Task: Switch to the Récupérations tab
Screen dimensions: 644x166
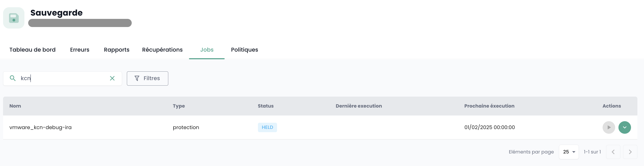Action: tap(162, 50)
